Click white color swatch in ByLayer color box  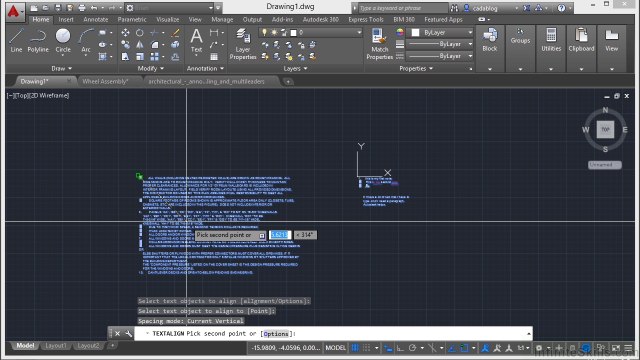tap(416, 32)
